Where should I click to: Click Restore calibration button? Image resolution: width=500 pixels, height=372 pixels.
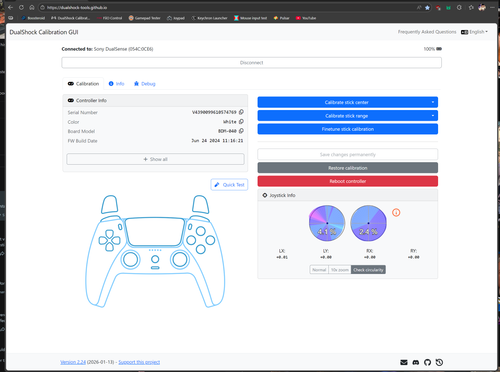tap(348, 168)
